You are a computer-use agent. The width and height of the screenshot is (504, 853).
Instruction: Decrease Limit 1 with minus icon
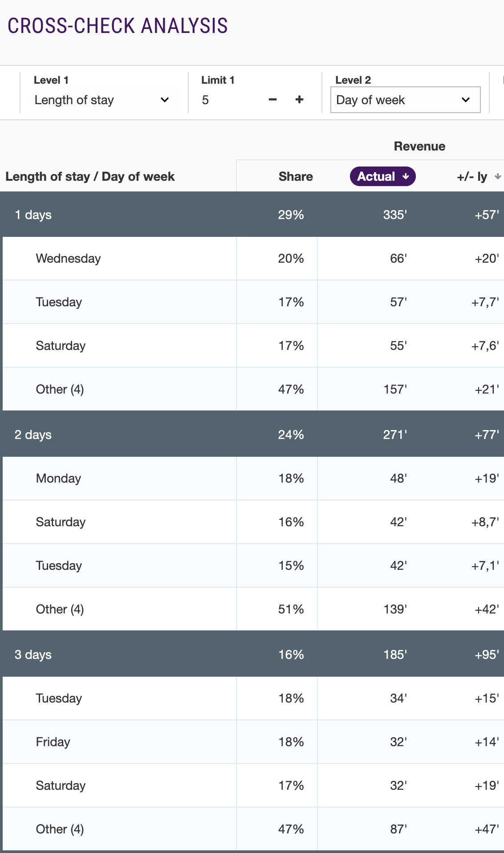(273, 100)
